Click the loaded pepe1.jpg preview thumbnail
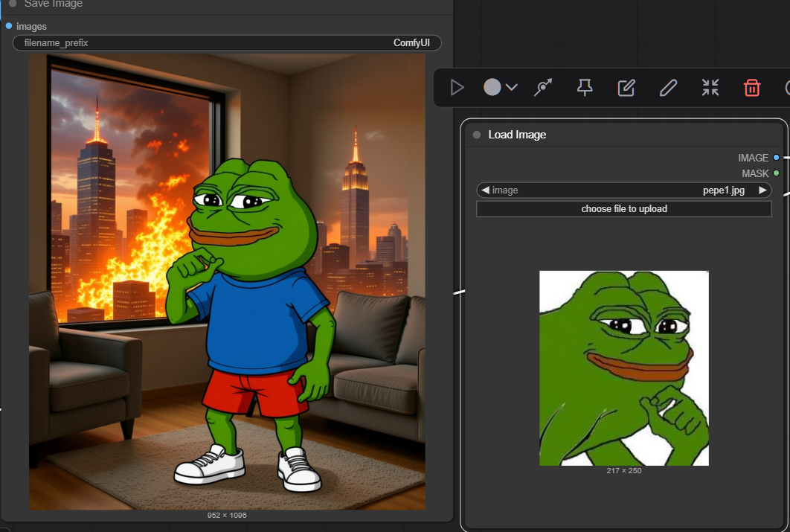Image resolution: width=790 pixels, height=532 pixels. (623, 368)
